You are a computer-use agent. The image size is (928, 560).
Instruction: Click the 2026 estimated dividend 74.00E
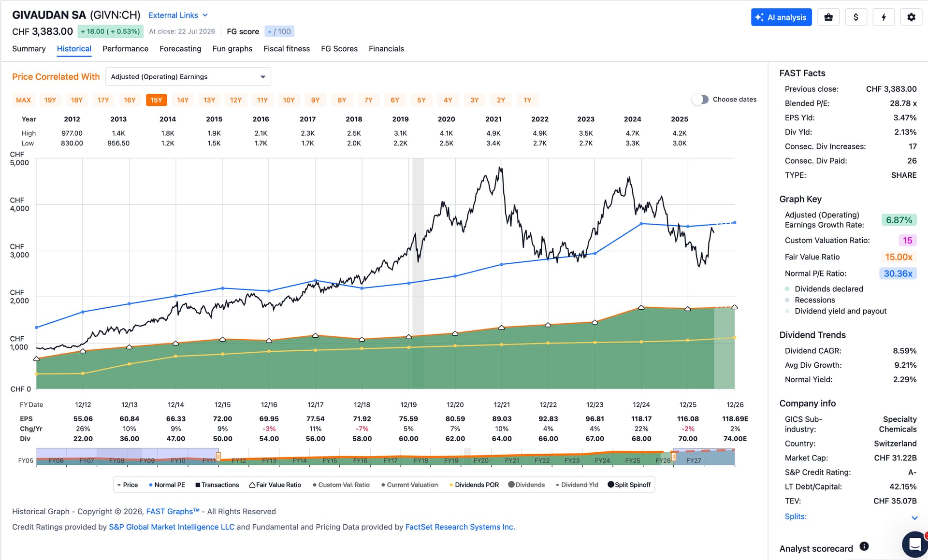point(735,439)
